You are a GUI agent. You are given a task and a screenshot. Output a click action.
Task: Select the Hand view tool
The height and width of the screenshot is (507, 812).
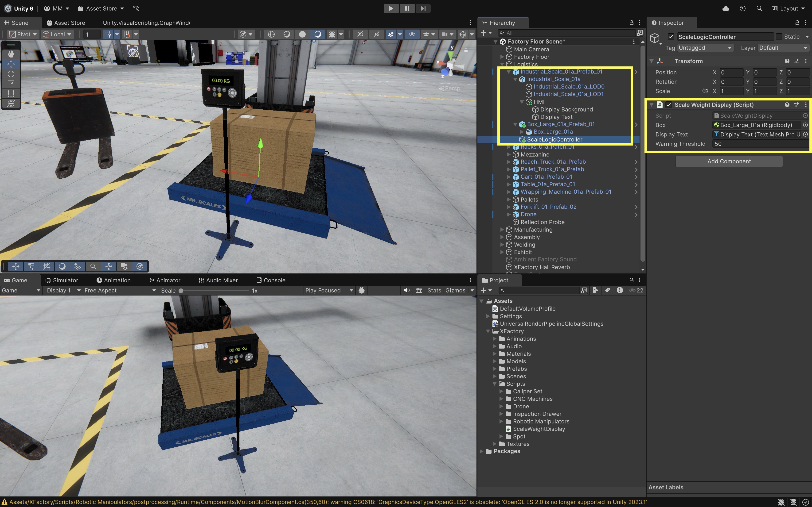(11, 54)
